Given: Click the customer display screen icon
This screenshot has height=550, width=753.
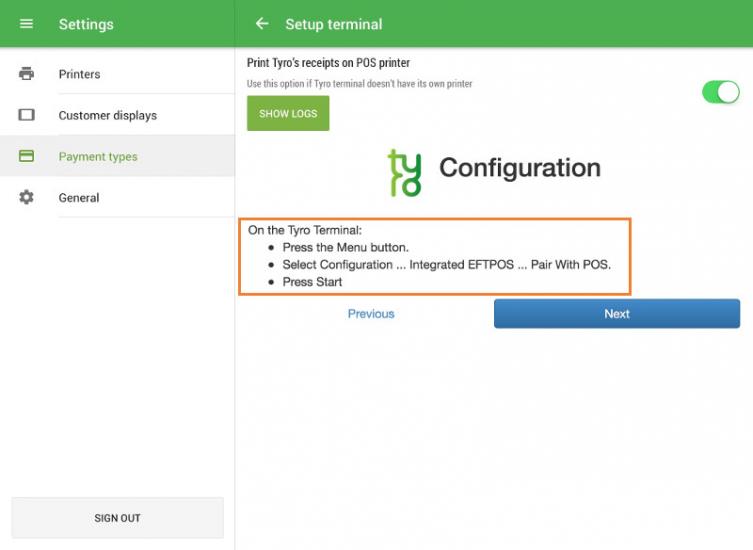Looking at the screenshot, I should coord(27,115).
